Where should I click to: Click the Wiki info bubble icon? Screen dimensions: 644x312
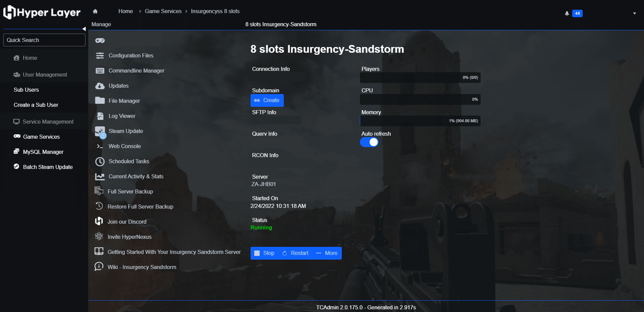[x=99, y=266]
